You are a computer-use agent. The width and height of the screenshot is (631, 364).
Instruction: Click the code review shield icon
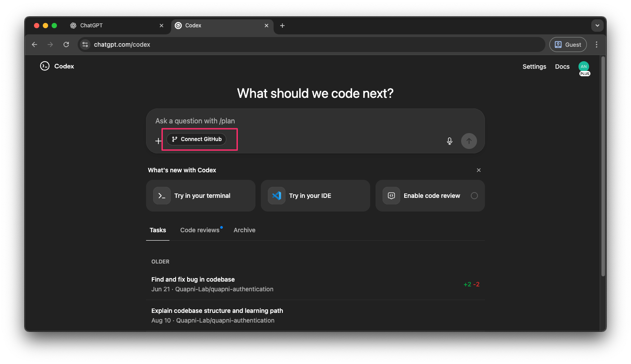[x=391, y=196]
